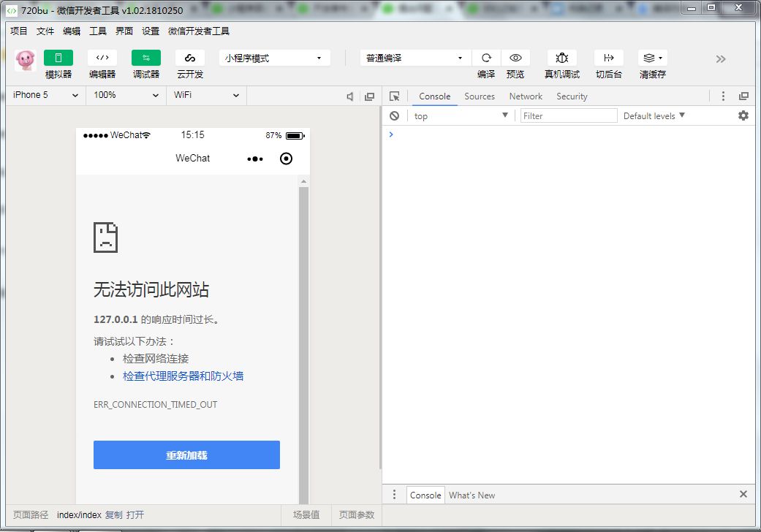Open the 小程序模式 mode dropdown

274,58
